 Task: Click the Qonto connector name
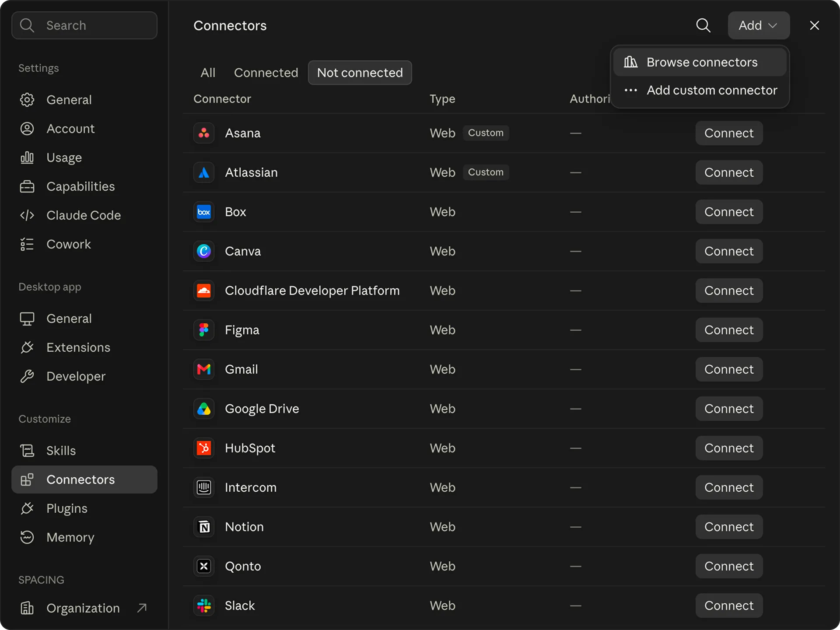pyautogui.click(x=243, y=566)
